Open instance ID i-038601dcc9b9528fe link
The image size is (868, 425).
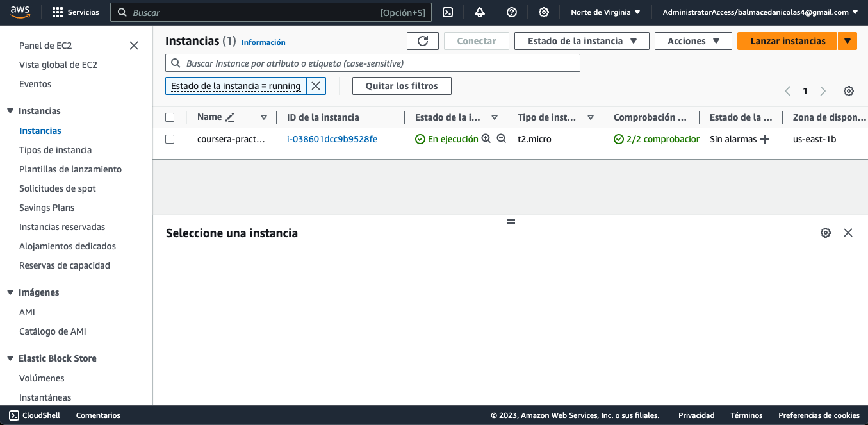332,139
